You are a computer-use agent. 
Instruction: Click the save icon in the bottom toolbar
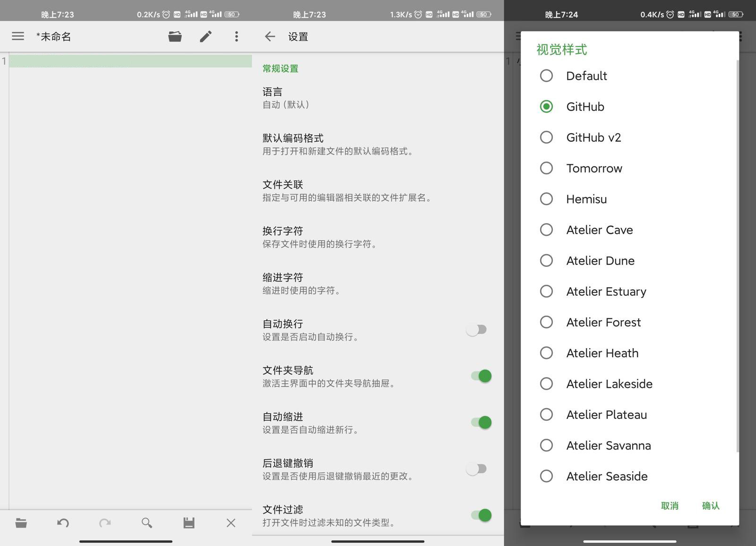pos(189,523)
